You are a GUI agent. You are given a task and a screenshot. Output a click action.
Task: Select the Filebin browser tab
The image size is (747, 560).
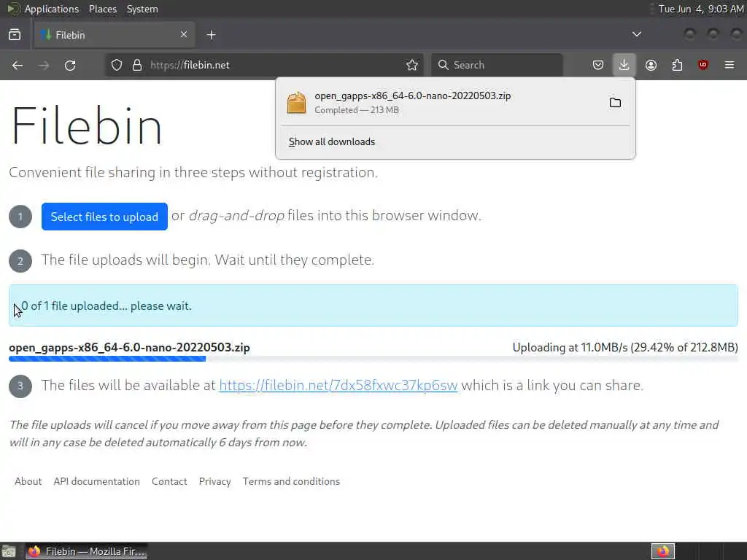tap(115, 35)
